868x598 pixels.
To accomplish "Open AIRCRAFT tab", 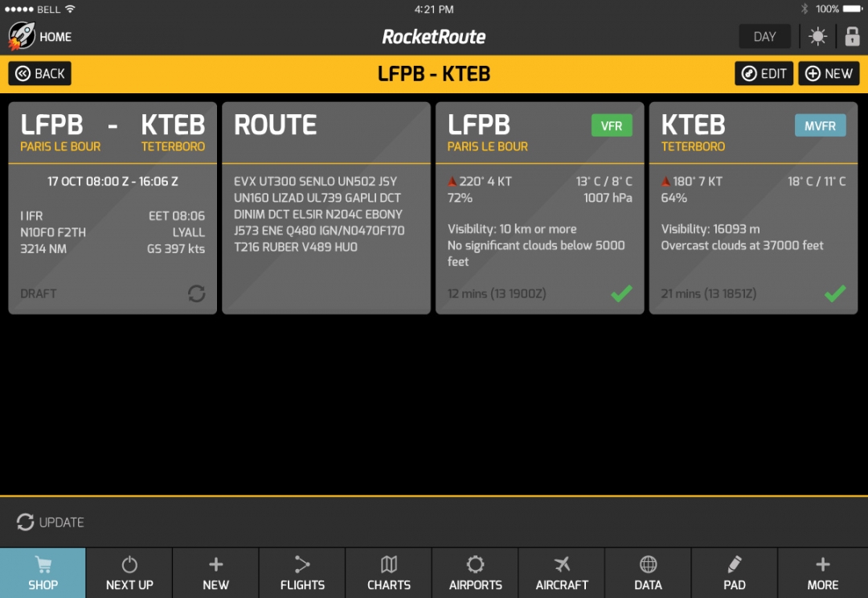I will [561, 573].
